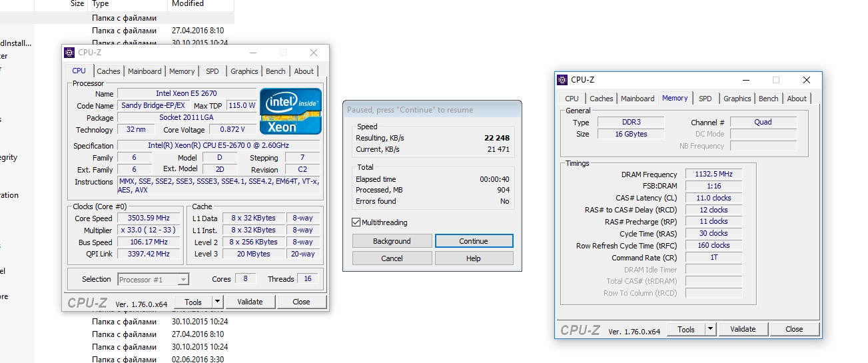Click the memory Size value 16 GBytes
This screenshot has width=868, height=363.
coord(630,134)
